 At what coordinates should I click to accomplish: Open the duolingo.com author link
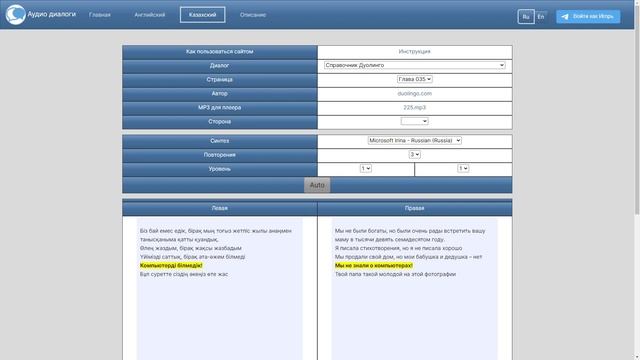[414, 93]
